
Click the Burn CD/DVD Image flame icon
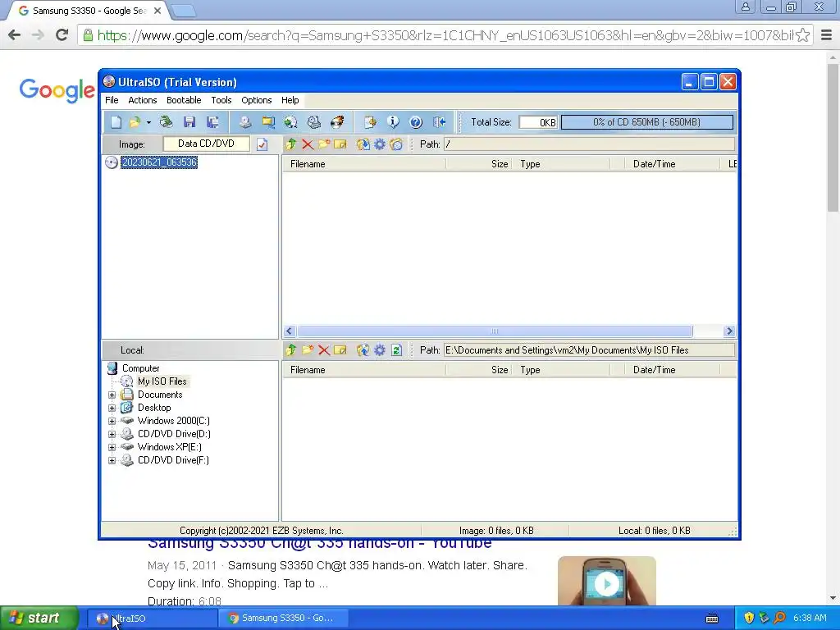(337, 122)
